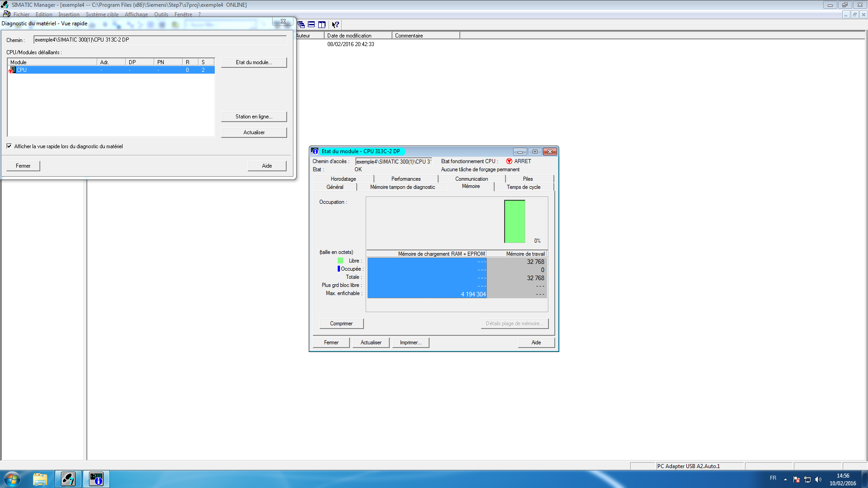Click the tile horizontally toolbar icon
The height and width of the screenshot is (488, 868).
coord(311,24)
